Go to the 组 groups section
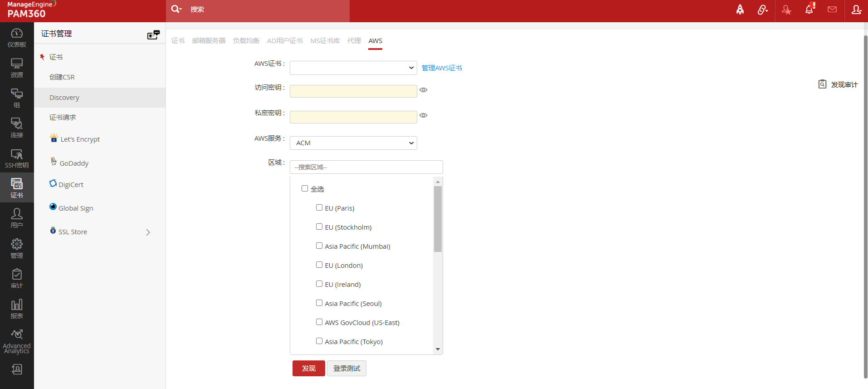This screenshot has width=868, height=389. pos(17,98)
